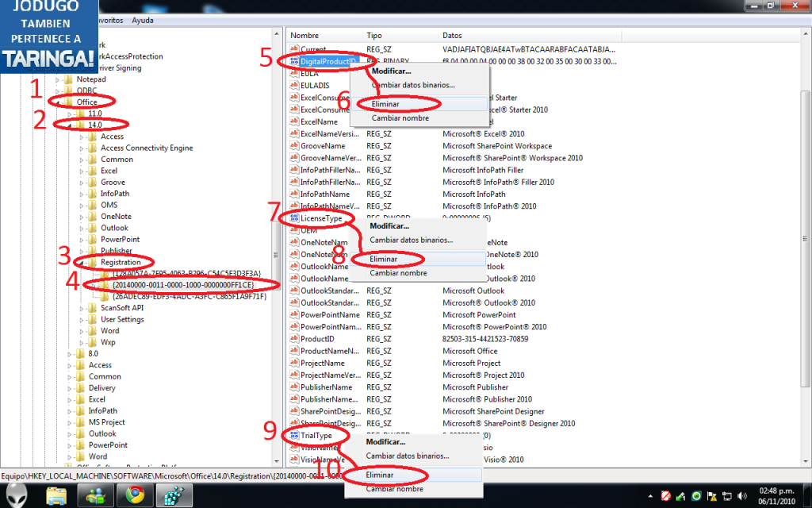The height and width of the screenshot is (508, 812).
Task: Select the {20140000-0011-0000-1000-0000000FF1CE} key
Action: click(183, 285)
